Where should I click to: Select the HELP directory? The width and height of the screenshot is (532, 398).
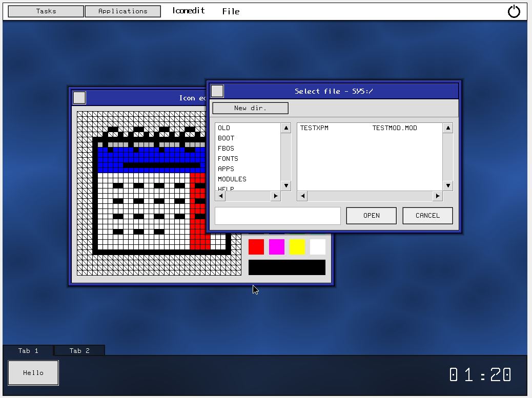coord(226,188)
